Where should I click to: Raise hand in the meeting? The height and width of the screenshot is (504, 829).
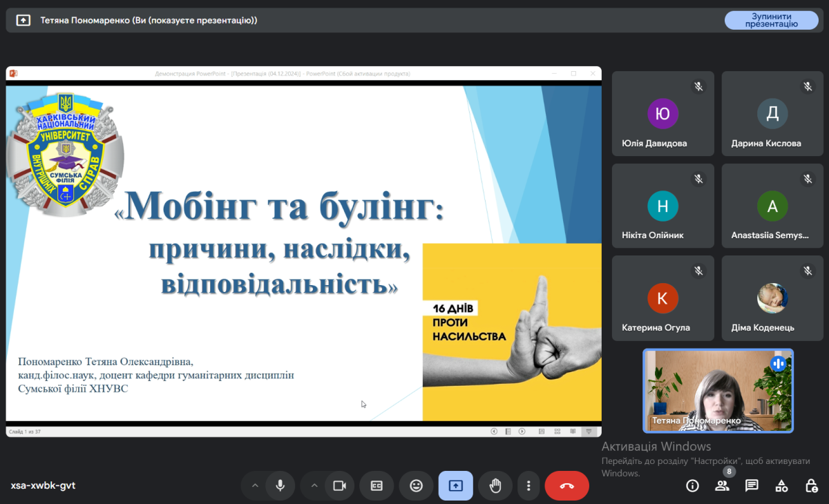point(495,485)
